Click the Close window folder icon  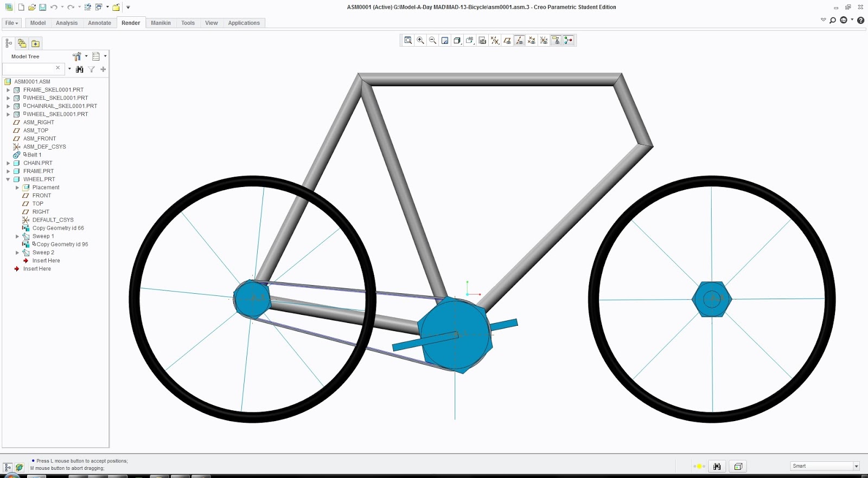(116, 7)
